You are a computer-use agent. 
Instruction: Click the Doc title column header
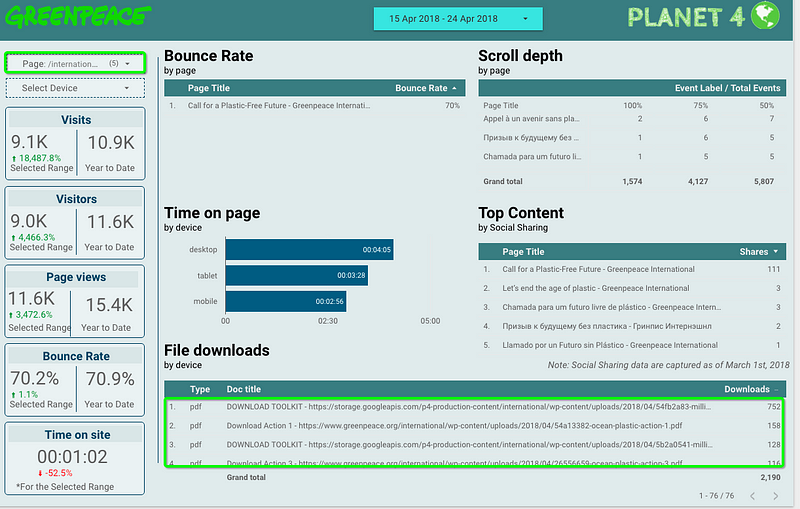[243, 389]
